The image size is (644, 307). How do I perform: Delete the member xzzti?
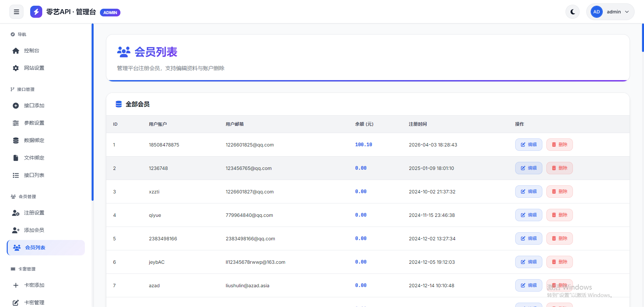pyautogui.click(x=559, y=192)
